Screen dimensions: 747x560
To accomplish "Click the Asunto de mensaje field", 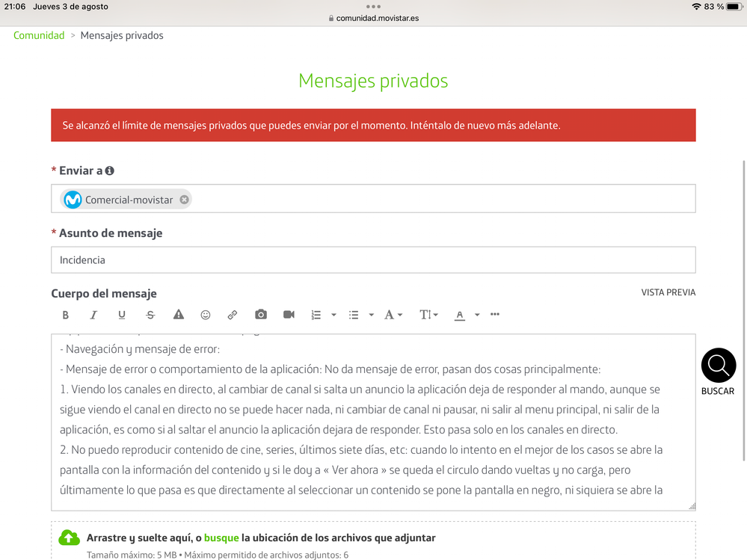I will (373, 260).
